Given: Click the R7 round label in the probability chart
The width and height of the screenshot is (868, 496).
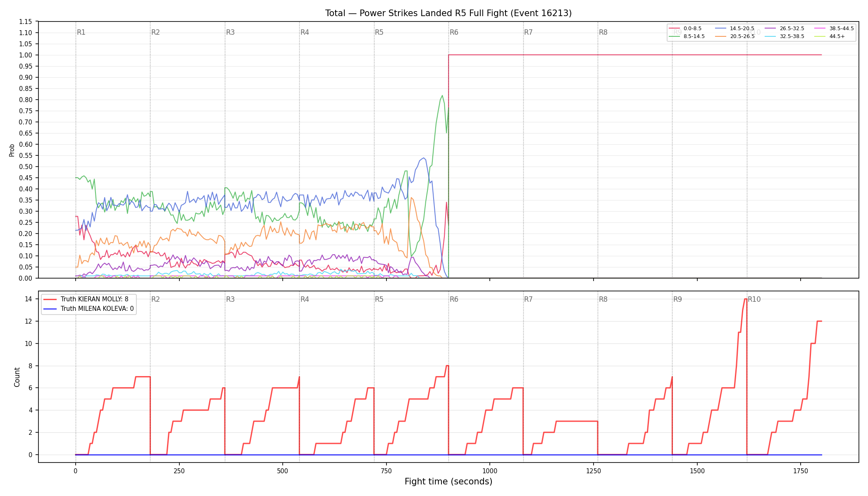Looking at the screenshot, I should 528,32.
